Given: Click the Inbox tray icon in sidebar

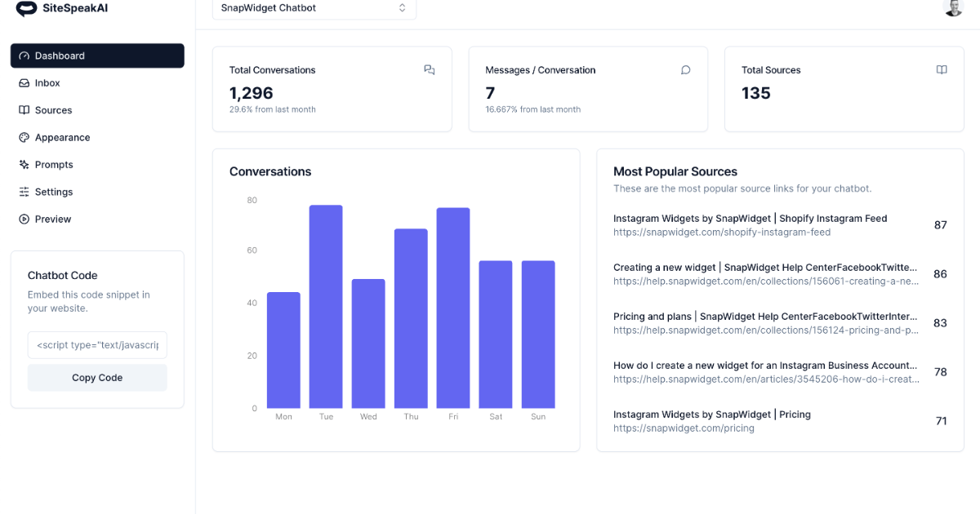Looking at the screenshot, I should tap(24, 83).
